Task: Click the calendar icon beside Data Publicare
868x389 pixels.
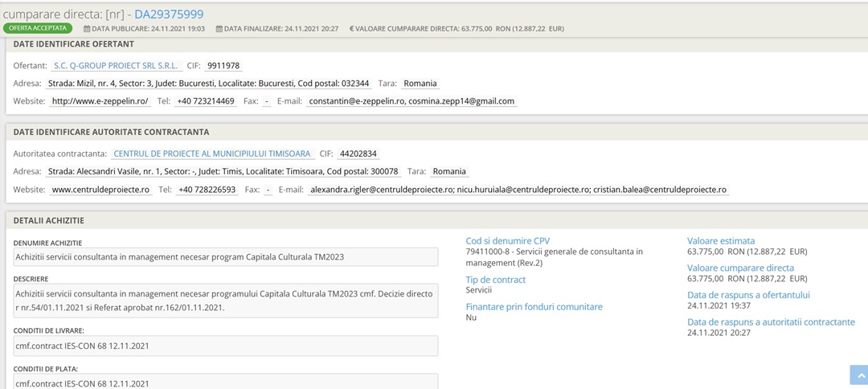Action: coord(86,28)
